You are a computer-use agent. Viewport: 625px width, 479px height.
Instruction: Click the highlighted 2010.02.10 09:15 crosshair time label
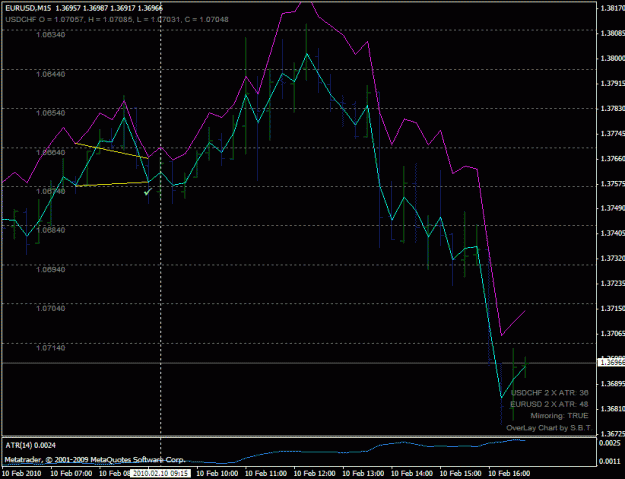[161, 473]
